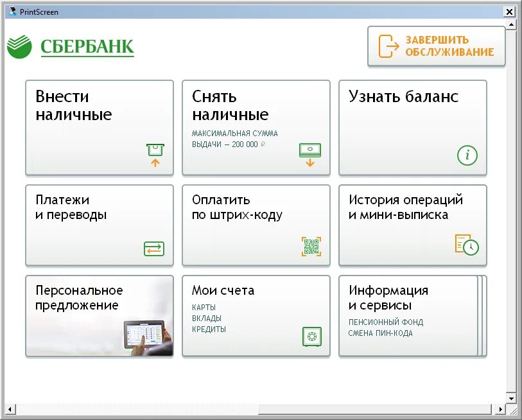Open История операций и мини-выписка
The image size is (522, 420).
coord(413,225)
